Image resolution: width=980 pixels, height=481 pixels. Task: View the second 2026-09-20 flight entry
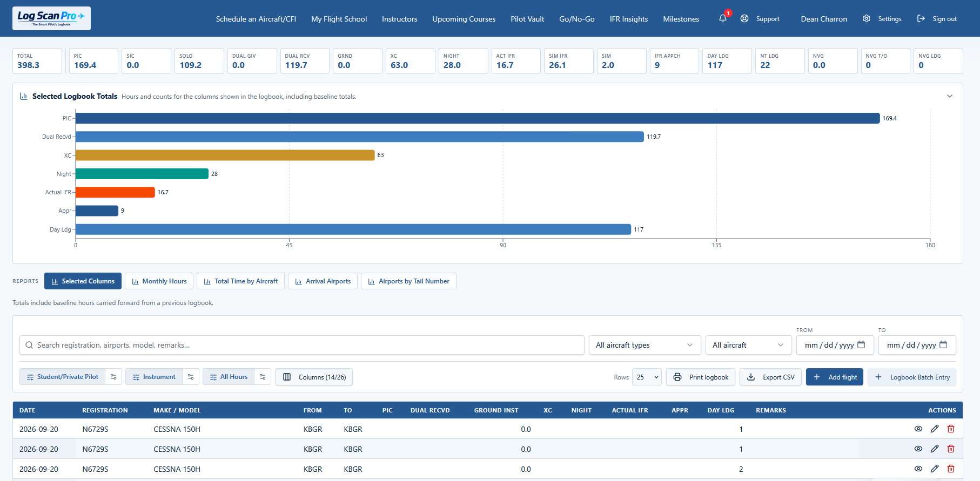[918, 449]
